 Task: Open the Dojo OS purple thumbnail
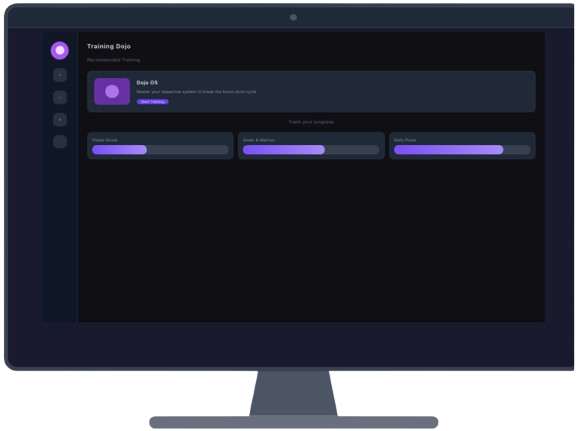(x=112, y=91)
